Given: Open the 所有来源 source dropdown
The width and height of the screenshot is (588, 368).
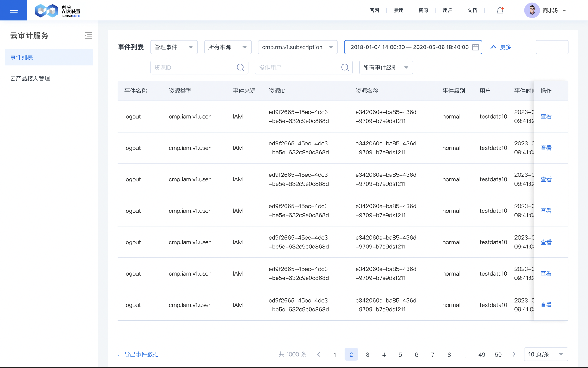Looking at the screenshot, I should 228,47.
